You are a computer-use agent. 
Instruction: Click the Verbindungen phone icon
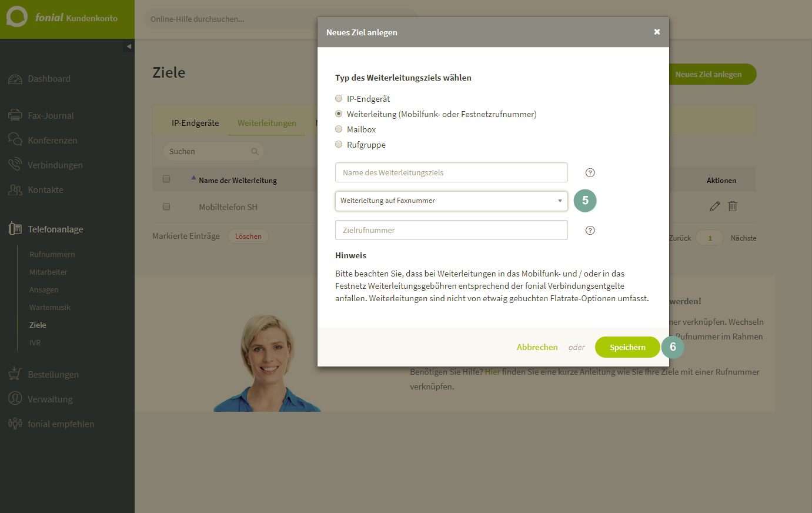15,164
